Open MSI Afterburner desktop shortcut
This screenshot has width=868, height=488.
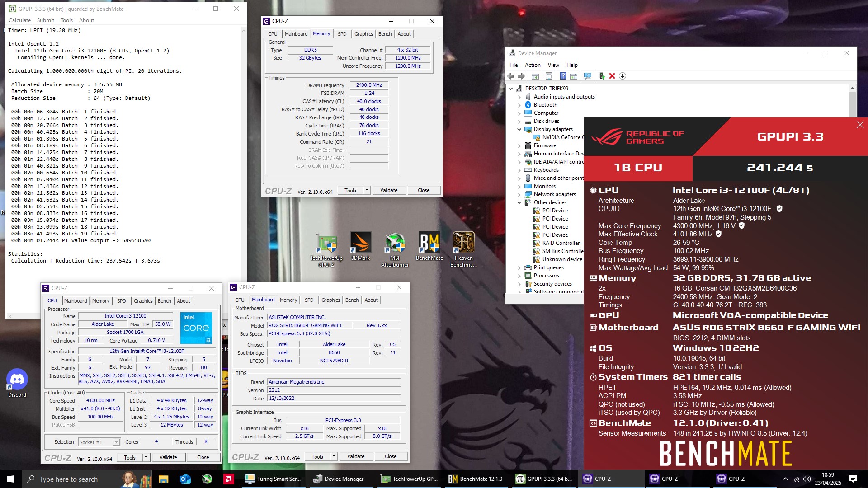(395, 249)
